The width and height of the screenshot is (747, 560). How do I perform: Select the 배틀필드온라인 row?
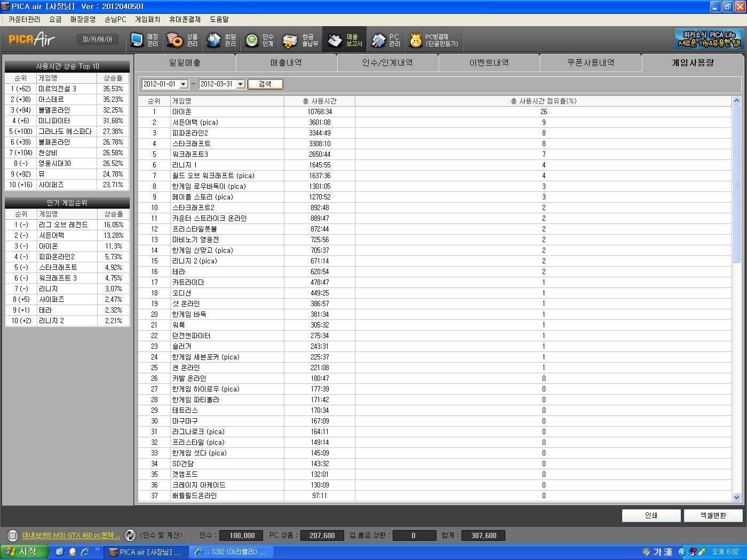[x=435, y=495]
